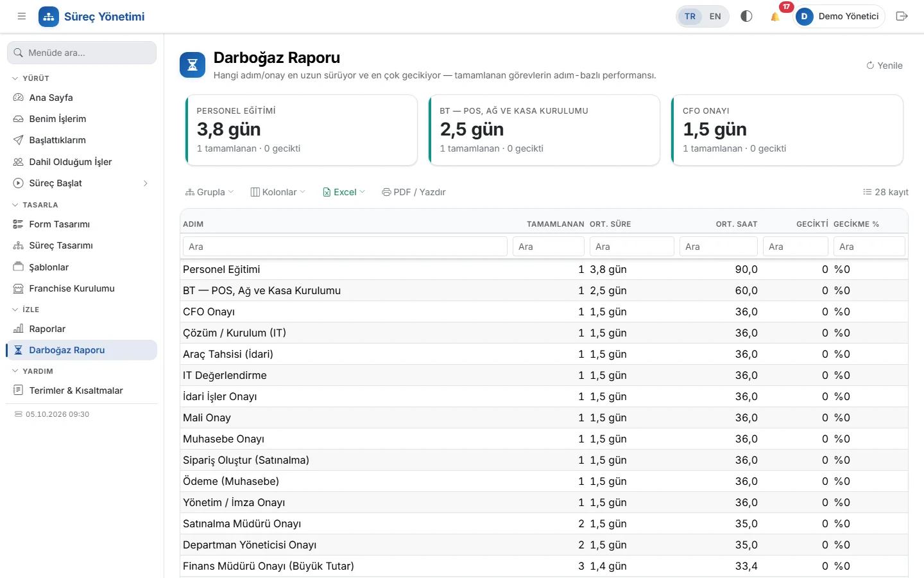Click the Adım column filter field
924x578 pixels.
coord(345,247)
